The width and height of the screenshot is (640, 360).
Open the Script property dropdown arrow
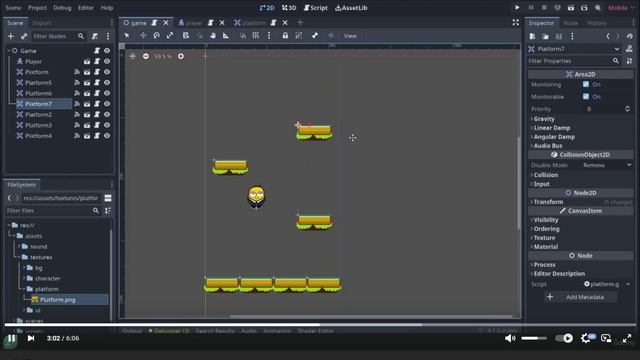pos(628,284)
